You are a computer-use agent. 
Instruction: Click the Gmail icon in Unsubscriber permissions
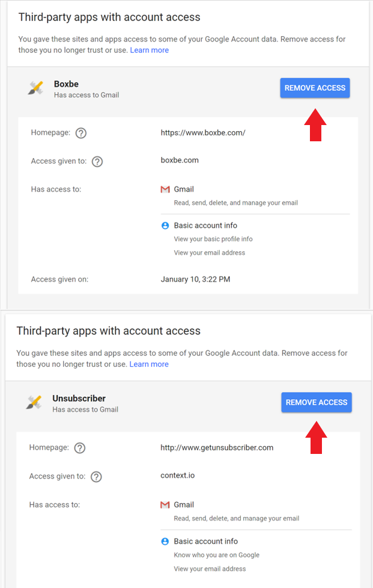[x=165, y=505]
